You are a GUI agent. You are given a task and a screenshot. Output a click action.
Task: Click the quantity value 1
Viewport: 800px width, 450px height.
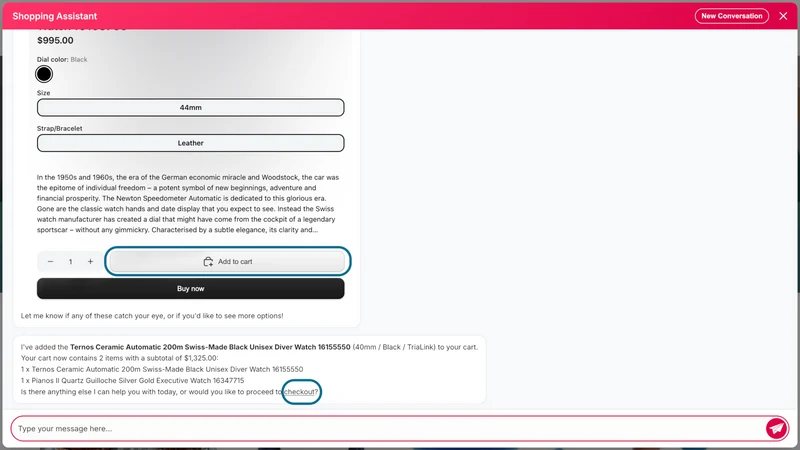(70, 261)
